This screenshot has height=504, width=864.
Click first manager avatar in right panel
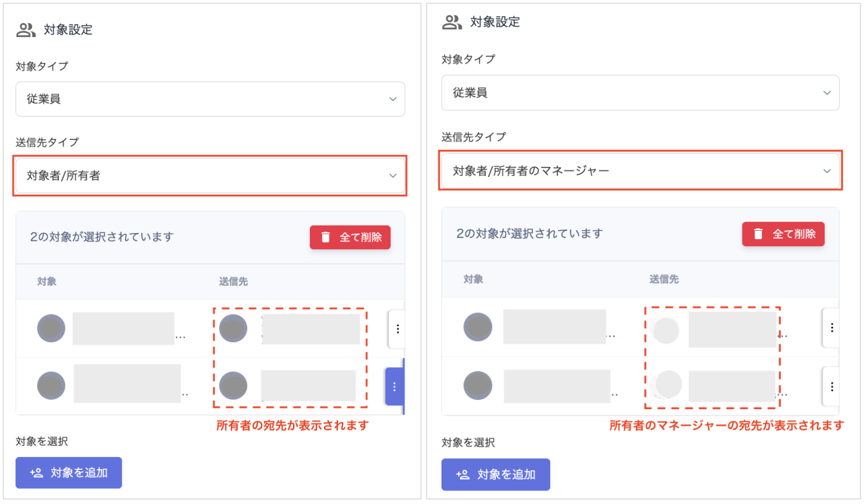click(666, 330)
